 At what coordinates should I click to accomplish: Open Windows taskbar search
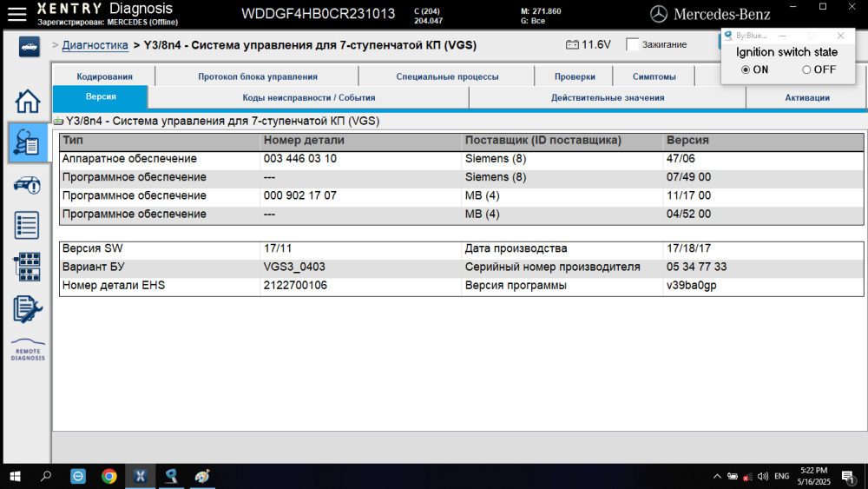[46, 476]
